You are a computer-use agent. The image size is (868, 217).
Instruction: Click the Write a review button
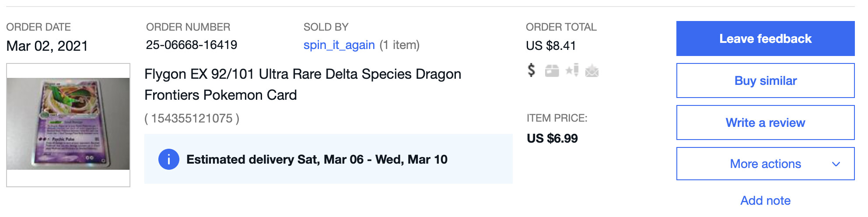coord(766,122)
